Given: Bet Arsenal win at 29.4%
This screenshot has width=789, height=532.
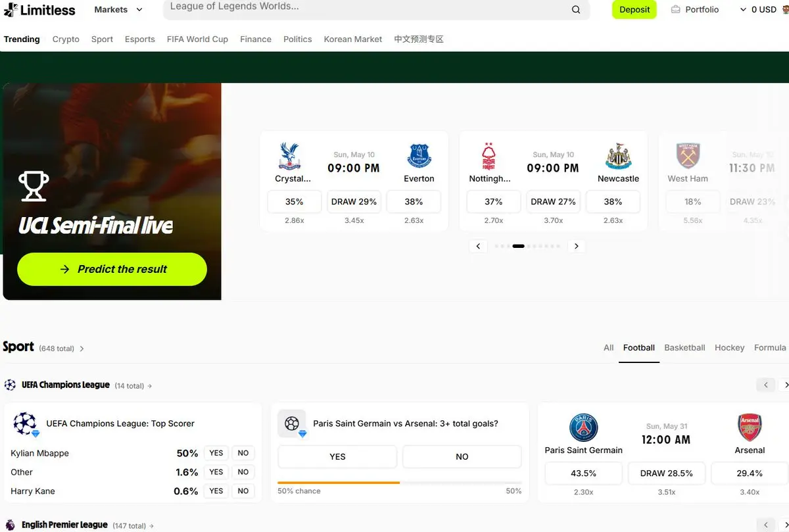Looking at the screenshot, I should tap(750, 473).
